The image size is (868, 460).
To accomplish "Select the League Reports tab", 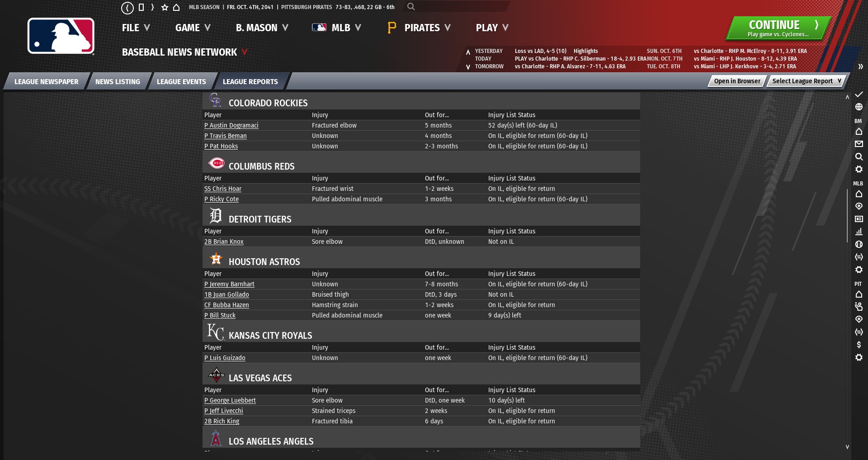I will (x=250, y=82).
